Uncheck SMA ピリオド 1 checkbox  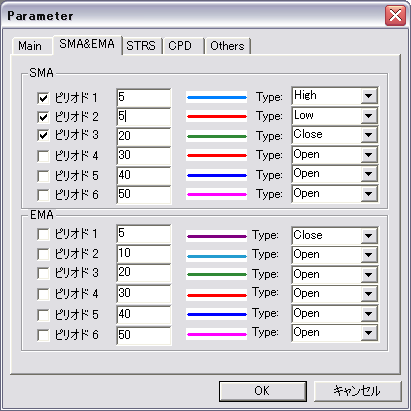[43, 98]
